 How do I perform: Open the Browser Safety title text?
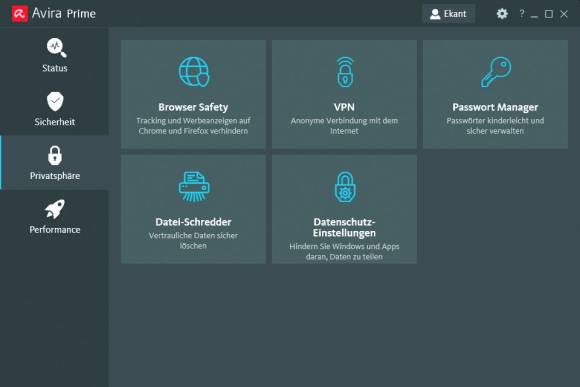point(193,107)
